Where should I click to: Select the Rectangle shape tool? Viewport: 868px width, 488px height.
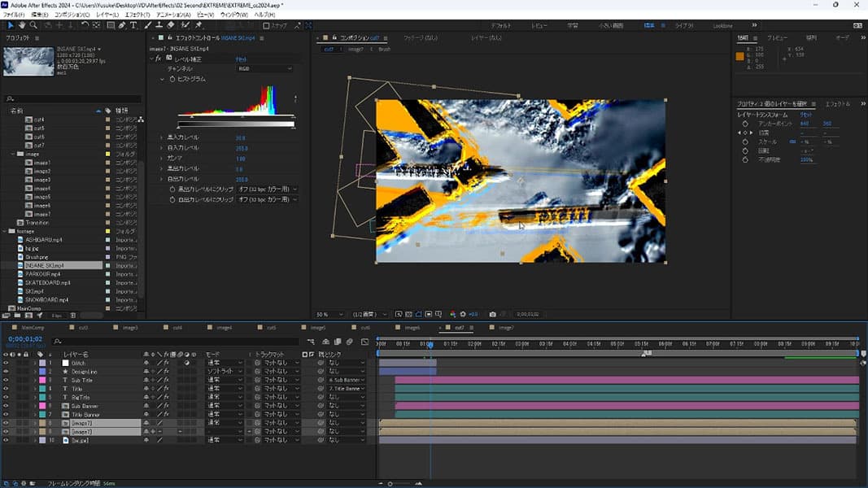(111, 25)
